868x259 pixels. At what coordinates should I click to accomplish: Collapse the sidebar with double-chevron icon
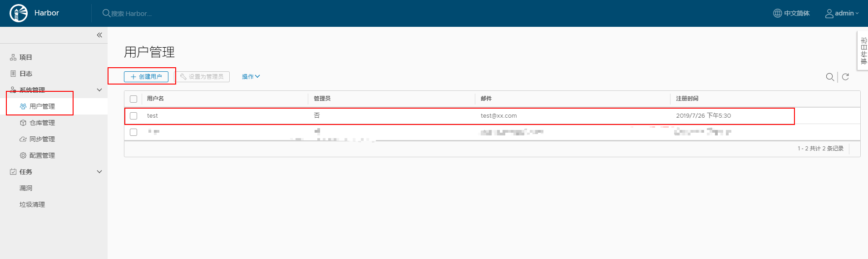[99, 35]
